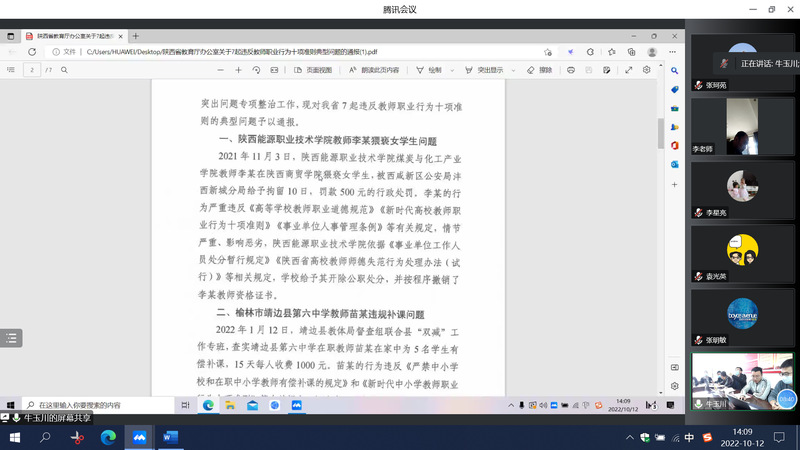Open Edge tab actions menu icon
800x450 pixels.
(x=11, y=36)
